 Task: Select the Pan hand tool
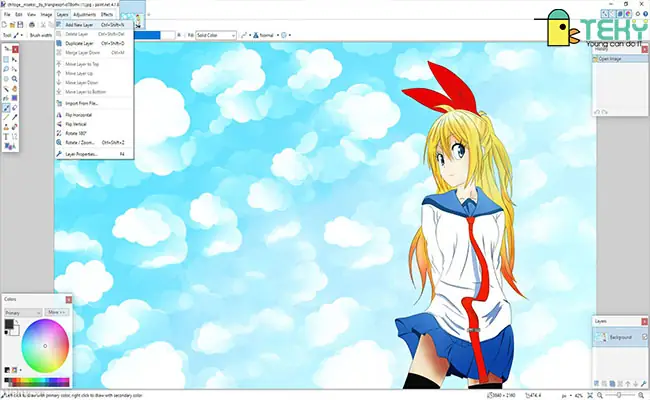15,88
